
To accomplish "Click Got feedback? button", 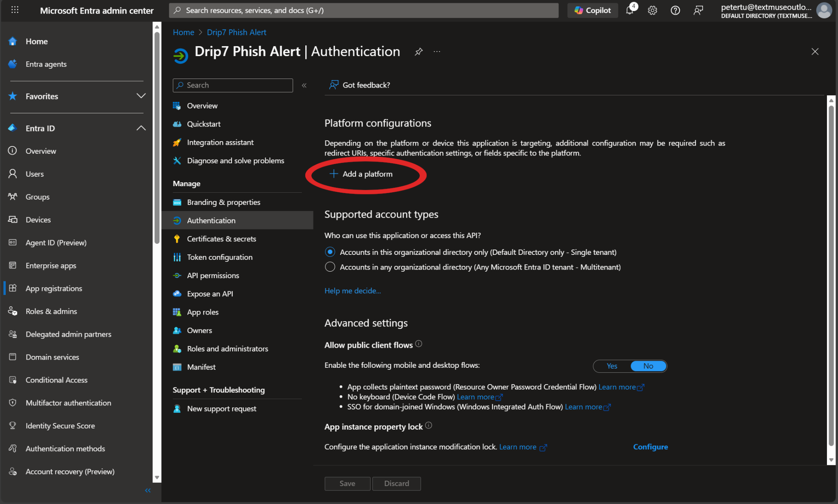I will [x=360, y=85].
